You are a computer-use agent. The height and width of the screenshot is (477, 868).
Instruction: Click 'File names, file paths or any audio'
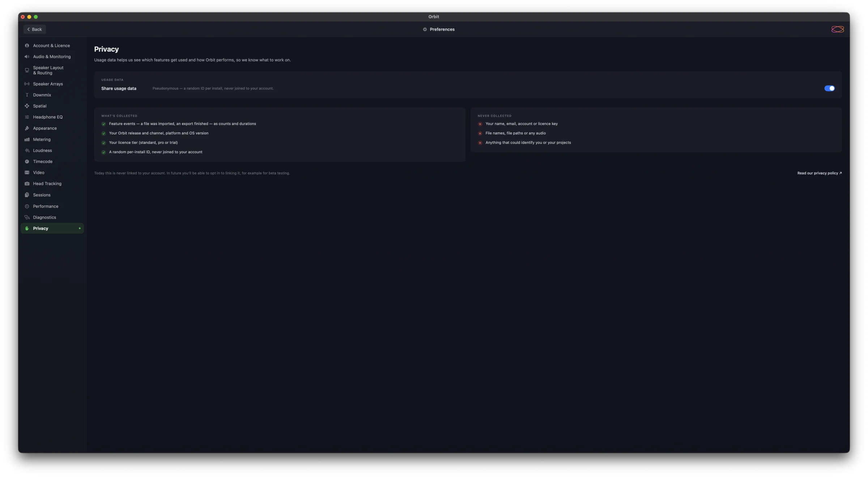point(515,133)
